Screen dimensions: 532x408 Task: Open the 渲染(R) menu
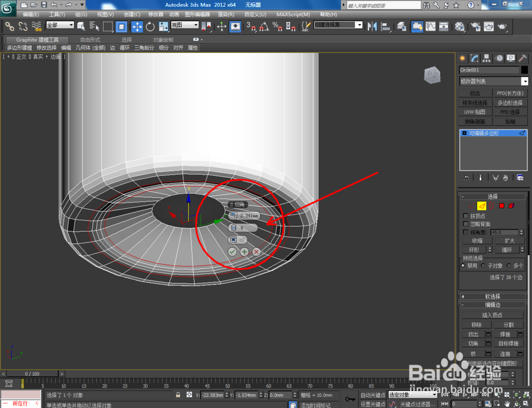pyautogui.click(x=226, y=14)
